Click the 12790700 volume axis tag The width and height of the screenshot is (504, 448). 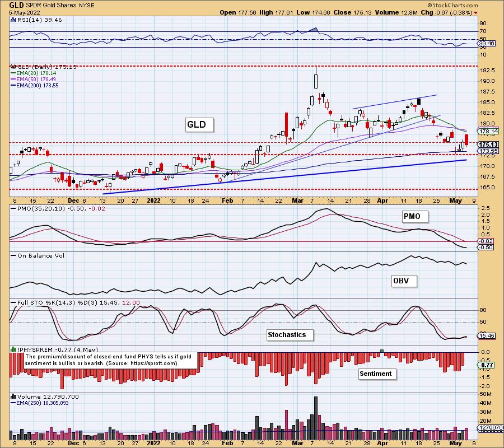coord(491,427)
